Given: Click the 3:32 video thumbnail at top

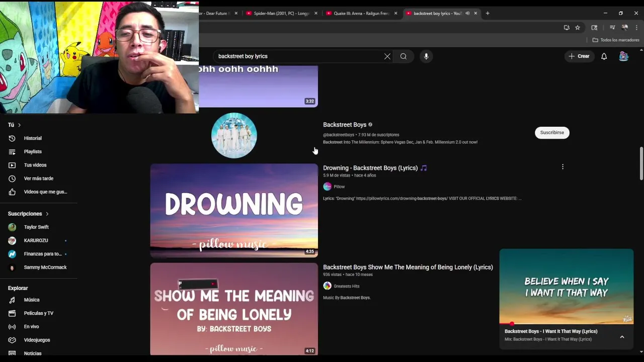Looking at the screenshot, I should tap(258, 86).
